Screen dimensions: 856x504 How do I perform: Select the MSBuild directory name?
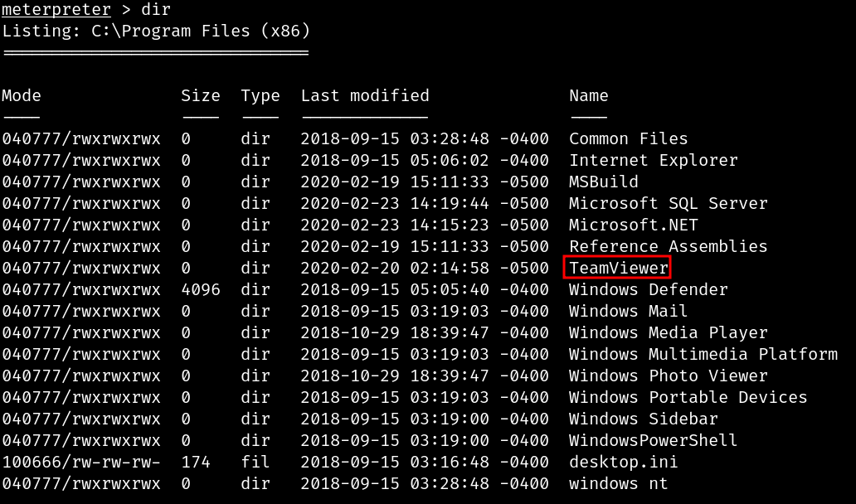(604, 182)
